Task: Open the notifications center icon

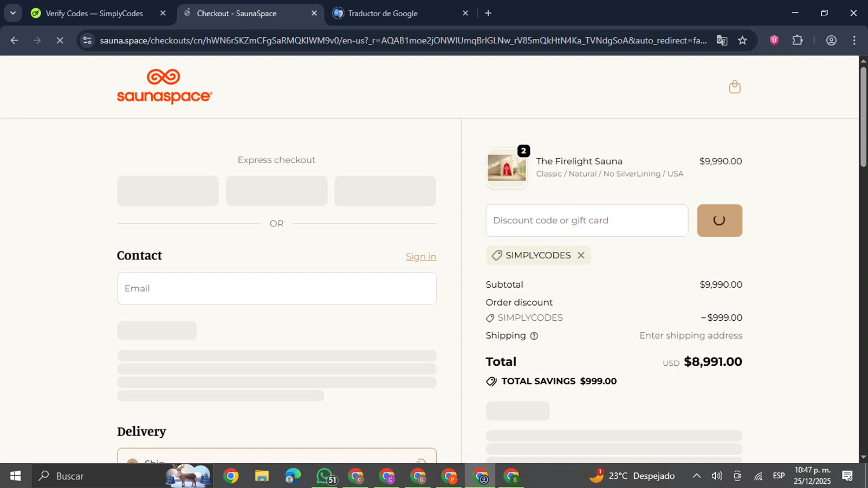Action: click(x=848, y=476)
